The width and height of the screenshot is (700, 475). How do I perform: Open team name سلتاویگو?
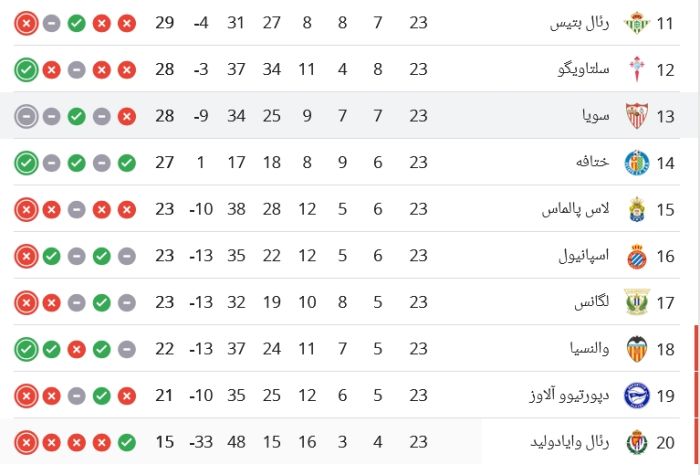point(583,69)
